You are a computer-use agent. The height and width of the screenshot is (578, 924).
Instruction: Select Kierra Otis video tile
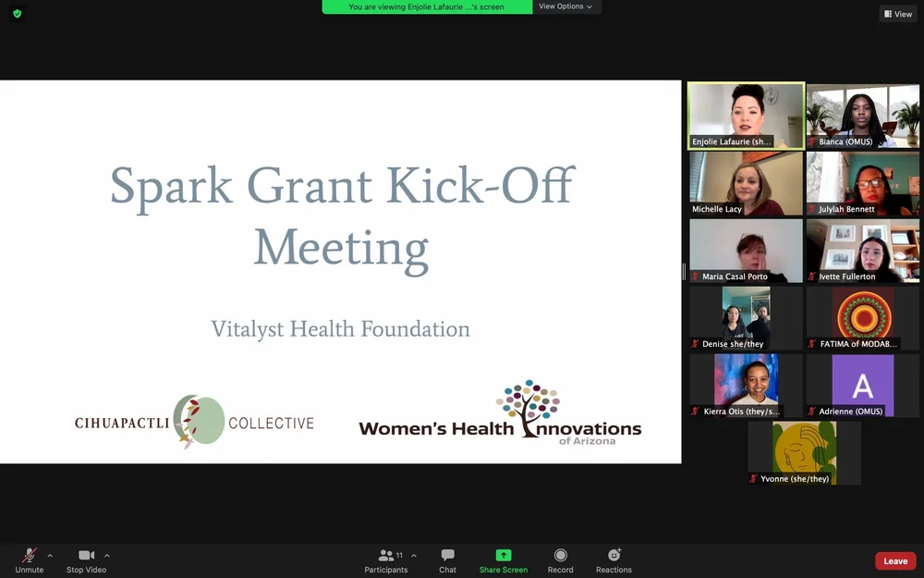pos(746,386)
